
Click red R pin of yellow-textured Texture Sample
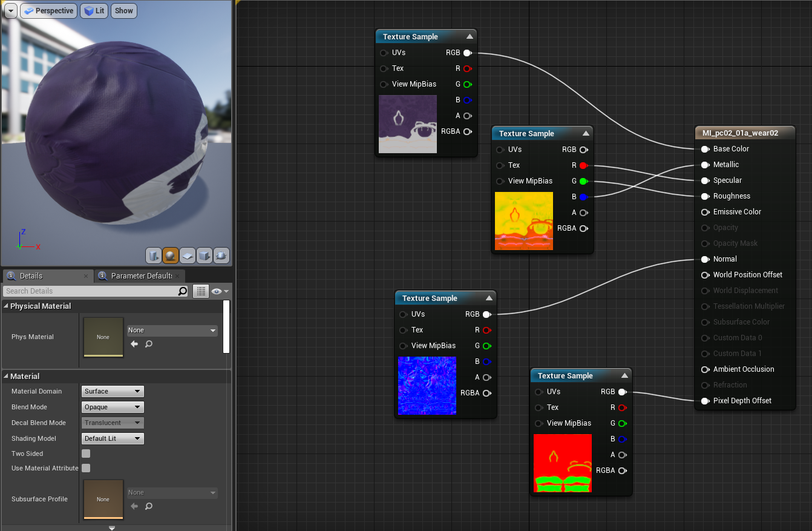[583, 165]
